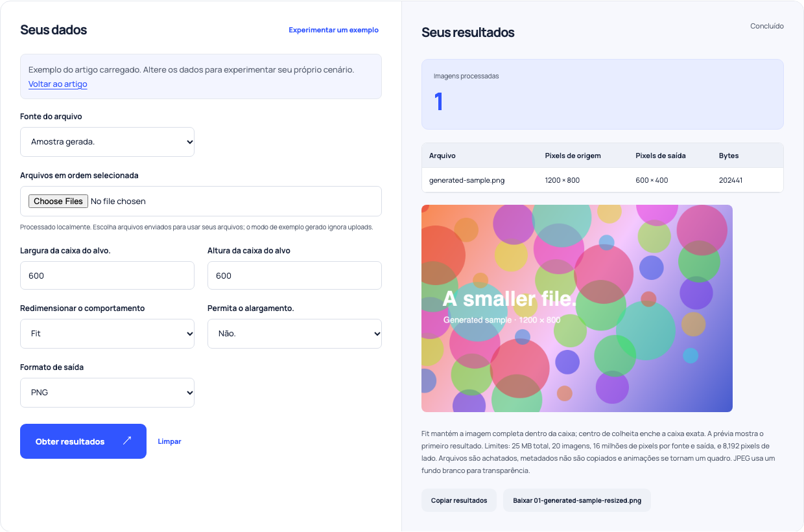The image size is (804, 532).
Task: Click Copiar resultados button
Action: tap(459, 500)
